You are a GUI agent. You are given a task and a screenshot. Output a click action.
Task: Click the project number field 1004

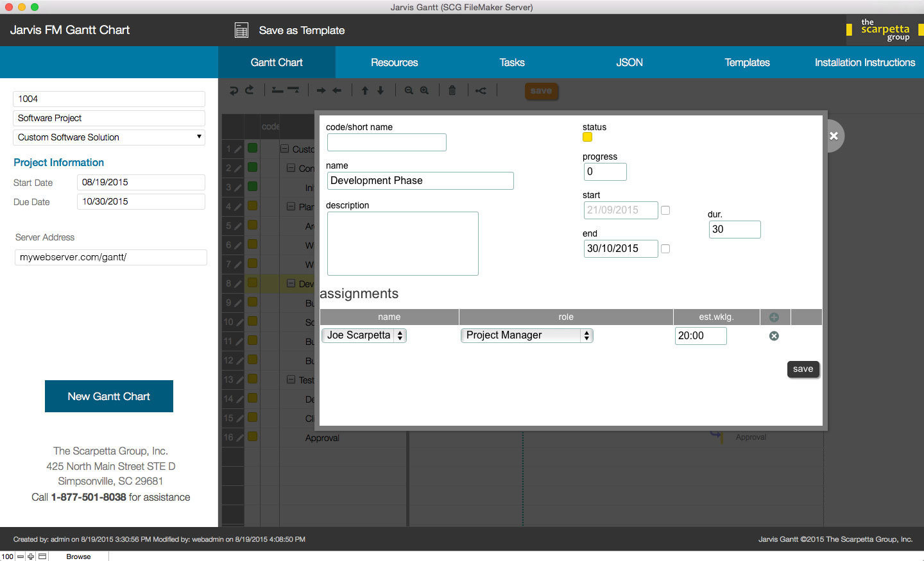tap(109, 99)
